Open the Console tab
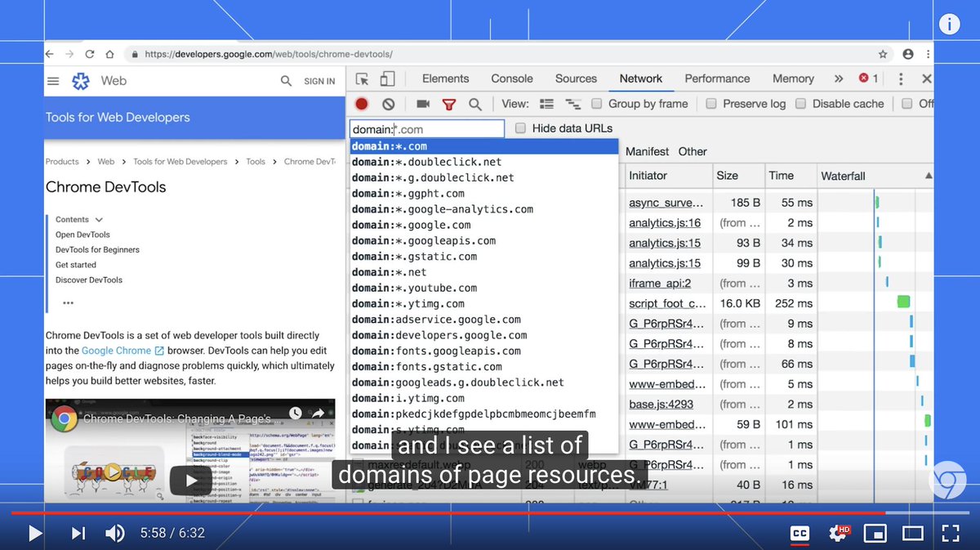980x550 pixels. pyautogui.click(x=512, y=78)
